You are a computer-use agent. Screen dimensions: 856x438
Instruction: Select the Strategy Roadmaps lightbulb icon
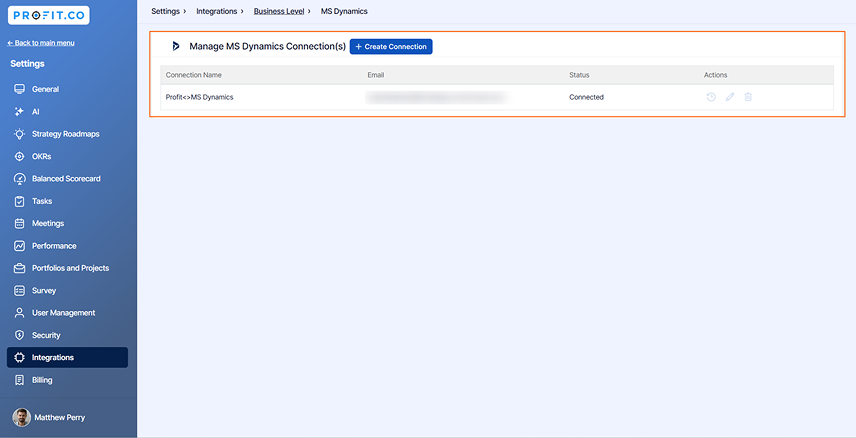coord(20,134)
